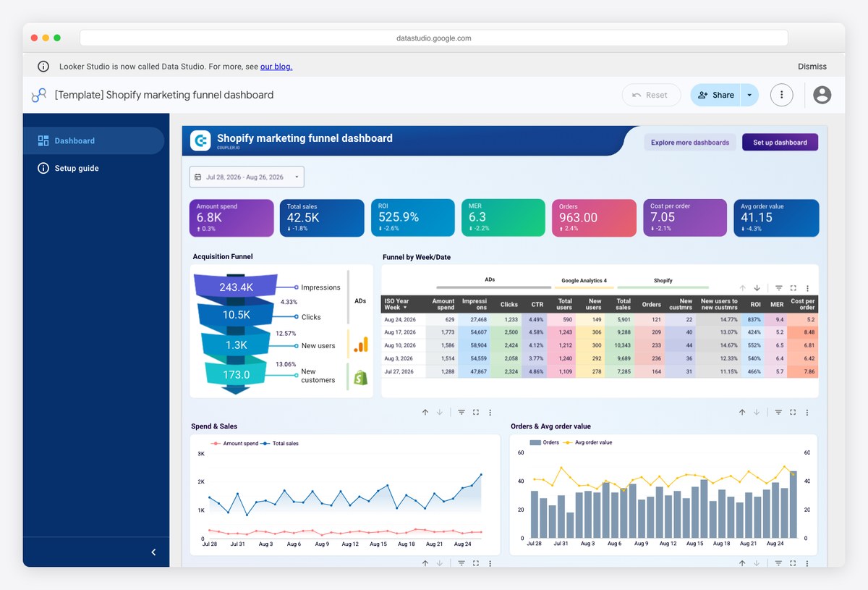The height and width of the screenshot is (590, 868).
Task: Click the 173.0 New customers funnel stage
Action: pos(237,374)
